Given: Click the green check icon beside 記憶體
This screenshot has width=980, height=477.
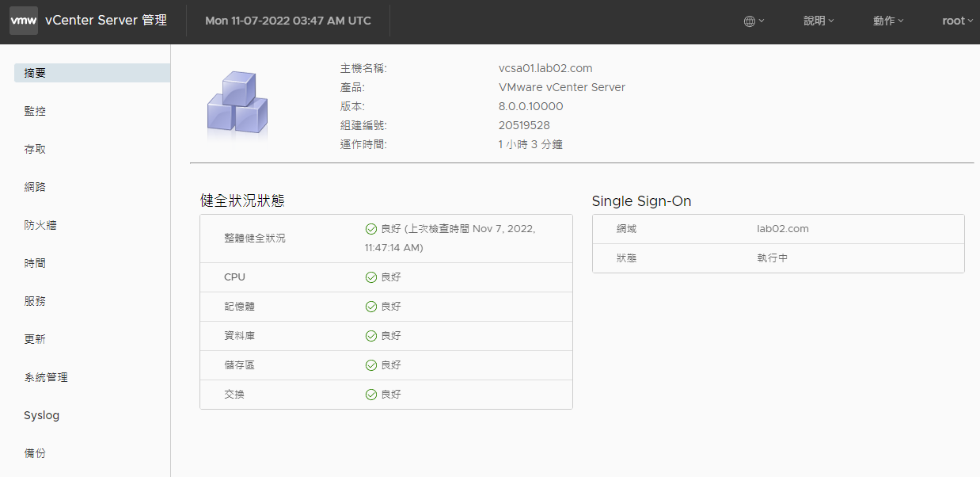Looking at the screenshot, I should pos(370,307).
